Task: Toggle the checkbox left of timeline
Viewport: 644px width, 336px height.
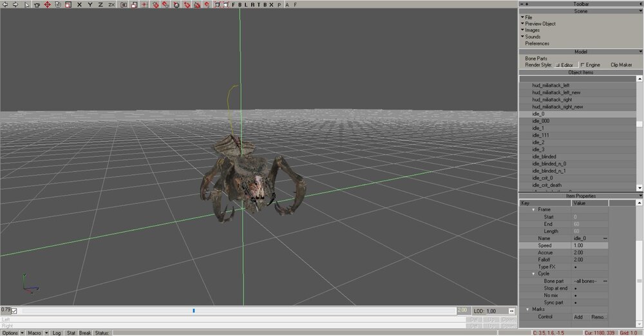Action: tap(14, 311)
